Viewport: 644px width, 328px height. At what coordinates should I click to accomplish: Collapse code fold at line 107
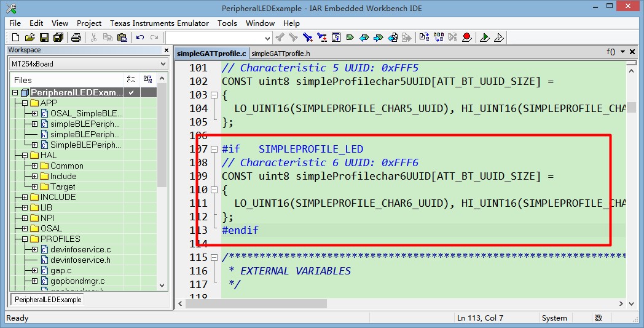tap(214, 149)
